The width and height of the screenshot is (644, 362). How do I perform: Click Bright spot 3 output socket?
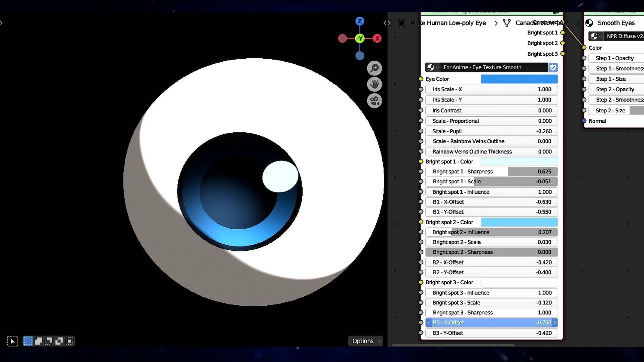pyautogui.click(x=563, y=54)
